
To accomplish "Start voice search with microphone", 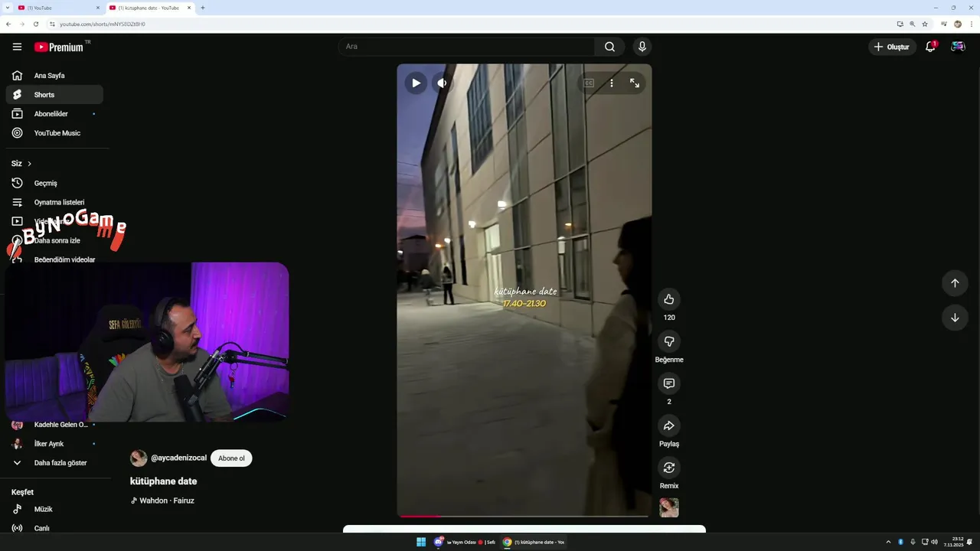I will click(x=642, y=47).
